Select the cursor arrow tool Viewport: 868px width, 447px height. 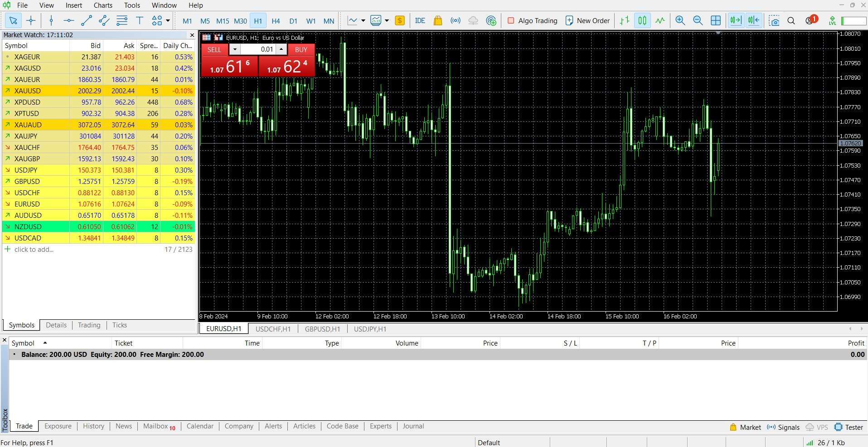pyautogui.click(x=13, y=20)
